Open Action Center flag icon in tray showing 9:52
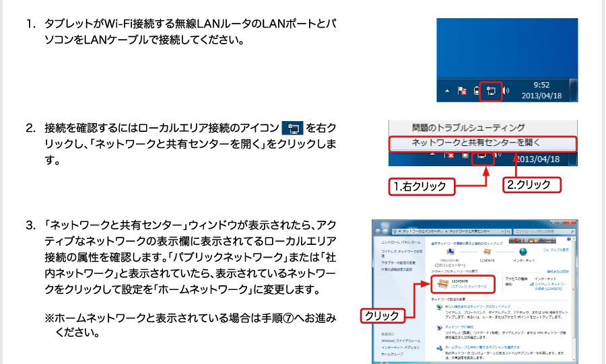The width and height of the screenshot is (606, 364). 462,91
